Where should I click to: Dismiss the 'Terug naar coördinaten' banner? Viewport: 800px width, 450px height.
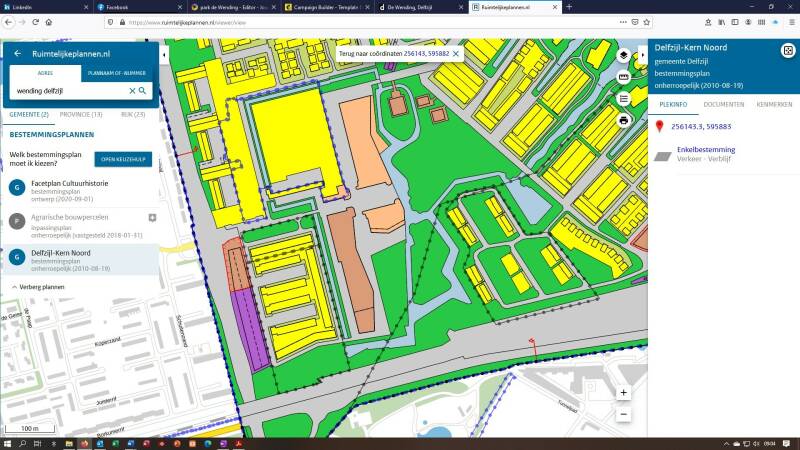(456, 52)
